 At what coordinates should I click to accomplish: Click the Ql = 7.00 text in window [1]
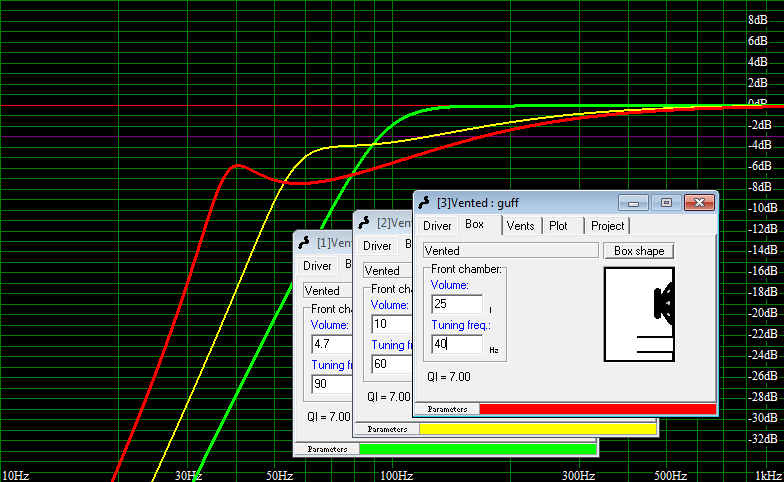328,417
